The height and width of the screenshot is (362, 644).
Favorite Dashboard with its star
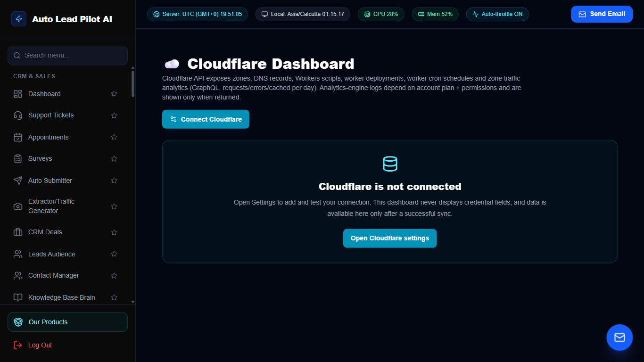pyautogui.click(x=114, y=94)
